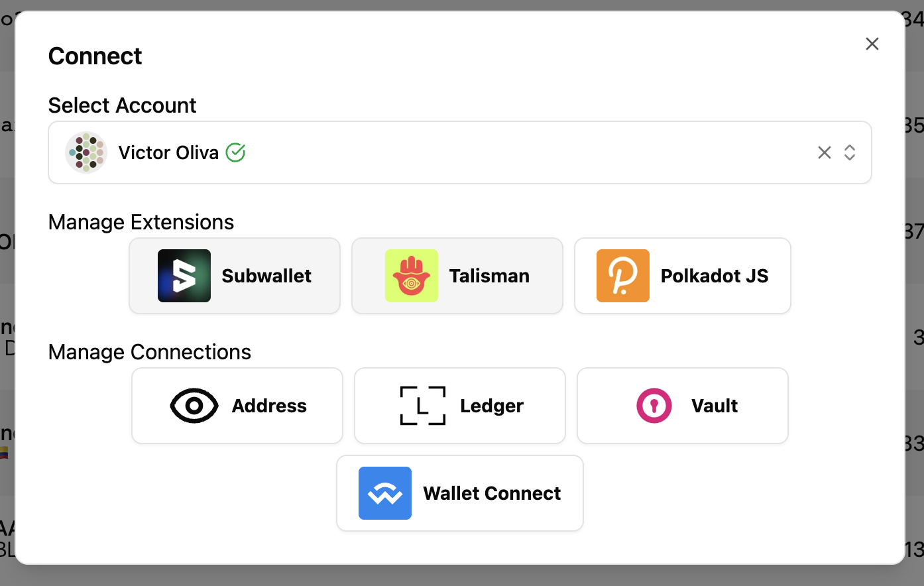Click the Polkadot JS orange icon

pos(623,276)
